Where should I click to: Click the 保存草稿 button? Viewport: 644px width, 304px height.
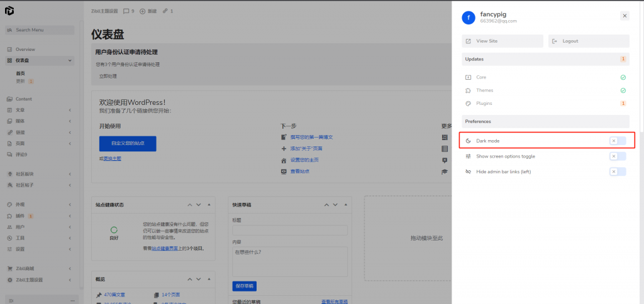tap(245, 286)
